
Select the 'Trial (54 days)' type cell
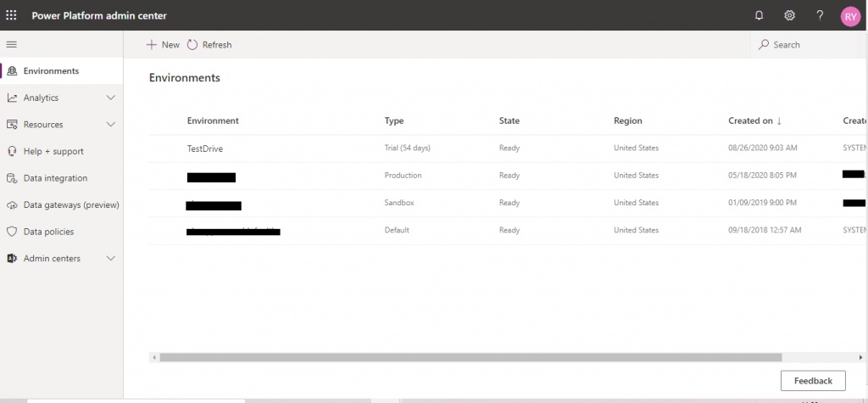(x=408, y=148)
